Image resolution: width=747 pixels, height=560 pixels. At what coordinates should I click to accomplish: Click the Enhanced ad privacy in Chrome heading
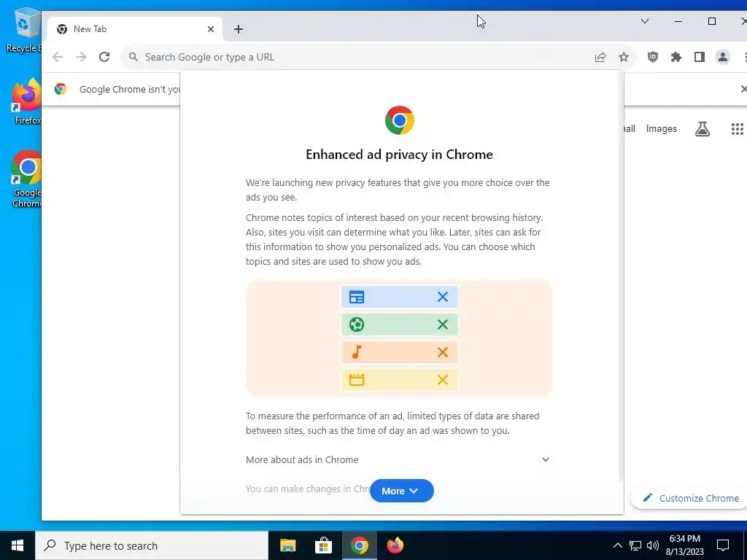[399, 155]
